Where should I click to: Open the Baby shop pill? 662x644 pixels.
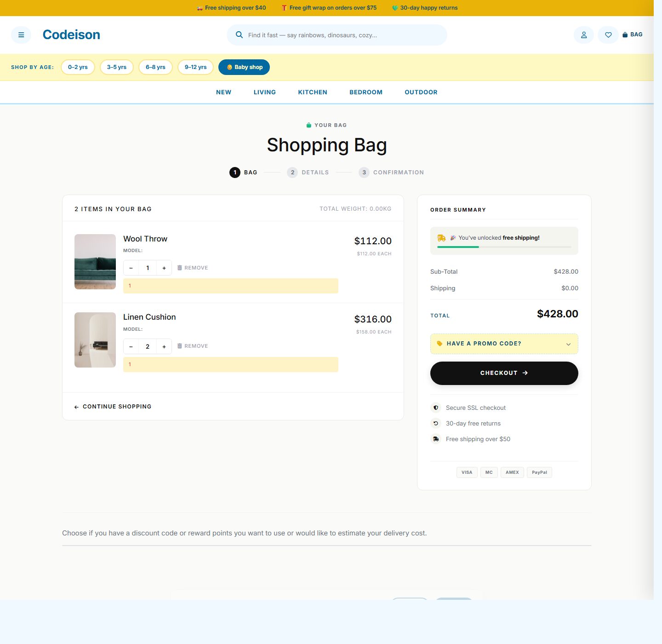click(x=244, y=67)
